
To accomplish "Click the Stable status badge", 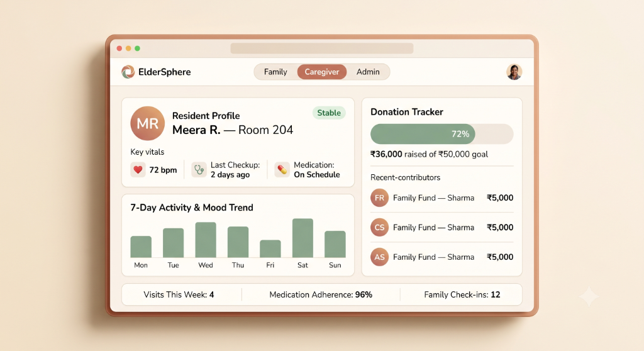I will click(329, 113).
